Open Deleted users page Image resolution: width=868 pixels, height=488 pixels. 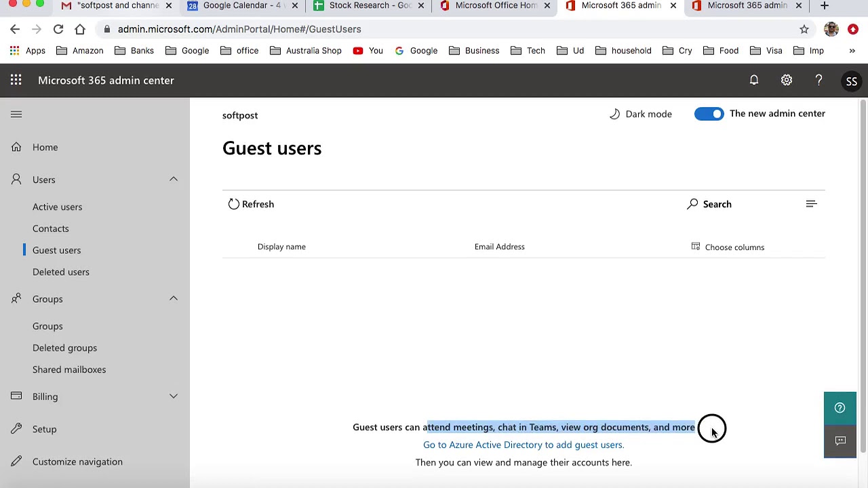60,272
